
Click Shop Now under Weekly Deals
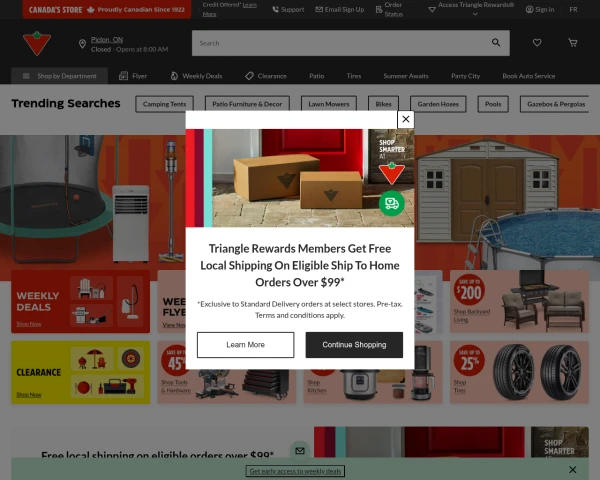click(29, 324)
